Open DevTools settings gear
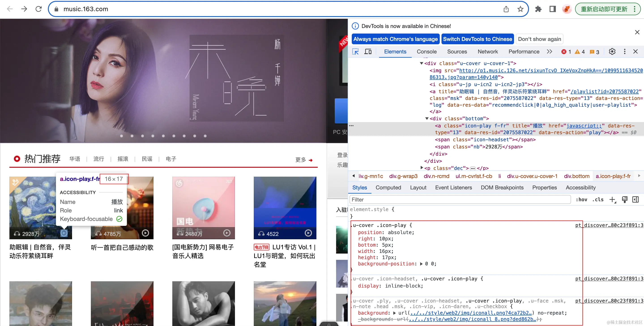Image resolution: width=644 pixels, height=326 pixels. (x=612, y=52)
